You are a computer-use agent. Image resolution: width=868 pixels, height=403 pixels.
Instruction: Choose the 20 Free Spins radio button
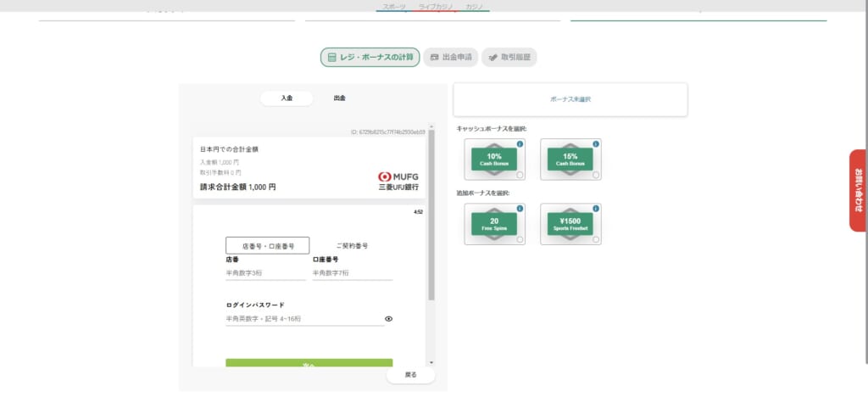pos(520,239)
